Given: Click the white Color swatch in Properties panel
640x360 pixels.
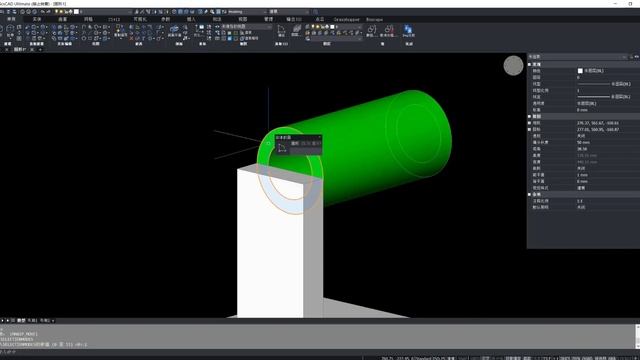Looking at the screenshot, I should [x=580, y=71].
